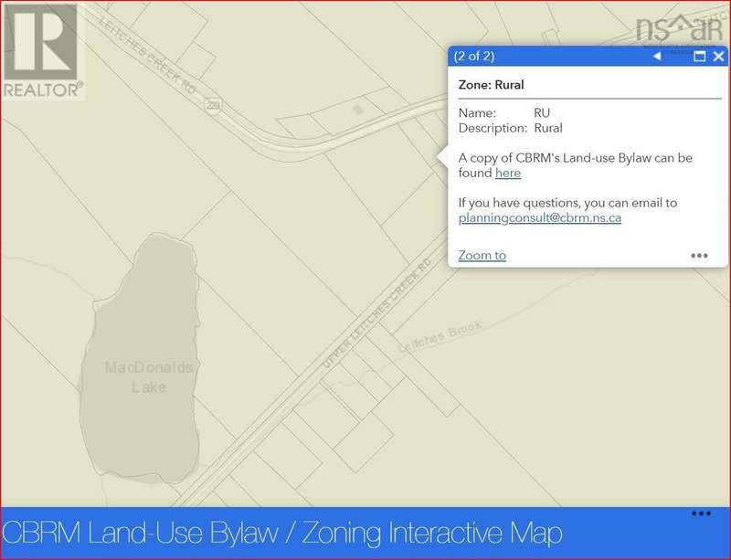
Task: Open the Land-use Bylaw 'here' link
Action: point(508,173)
